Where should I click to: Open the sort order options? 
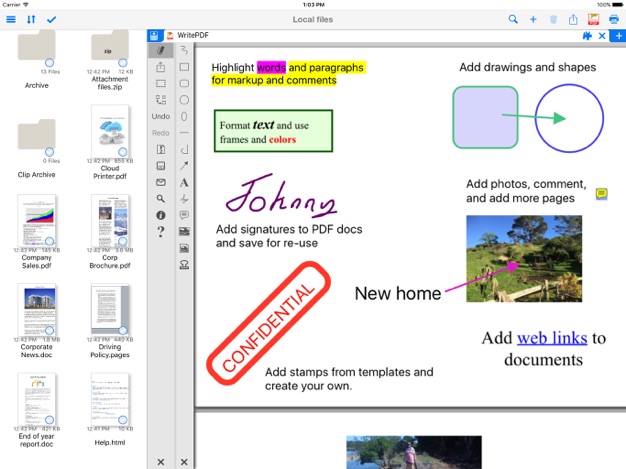point(31,19)
